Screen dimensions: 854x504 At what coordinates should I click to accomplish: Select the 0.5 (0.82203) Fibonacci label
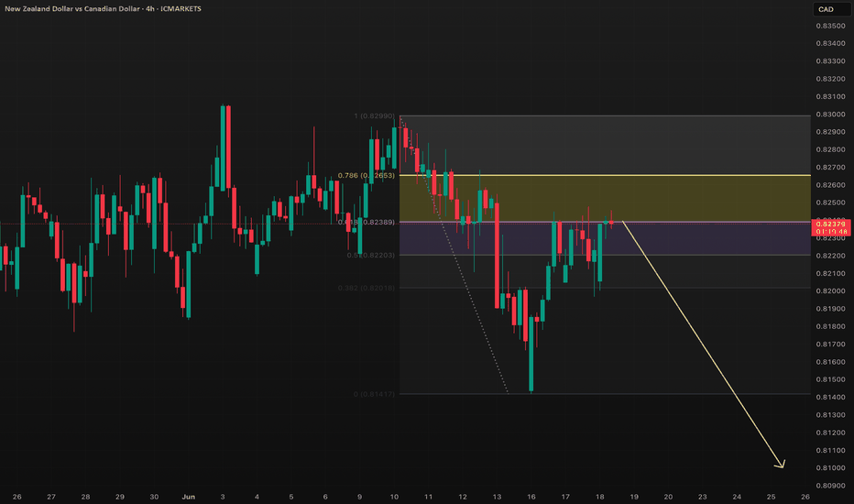[370, 255]
